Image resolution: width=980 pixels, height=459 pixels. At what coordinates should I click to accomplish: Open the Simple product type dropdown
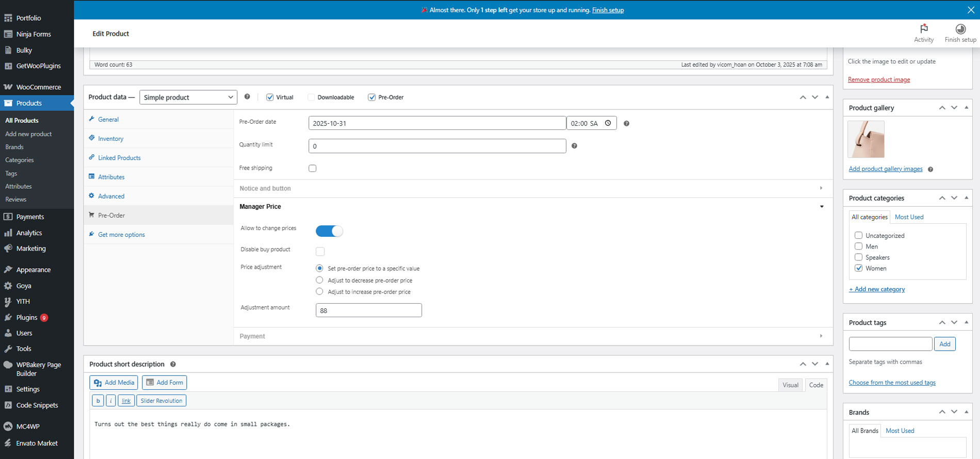pyautogui.click(x=188, y=97)
